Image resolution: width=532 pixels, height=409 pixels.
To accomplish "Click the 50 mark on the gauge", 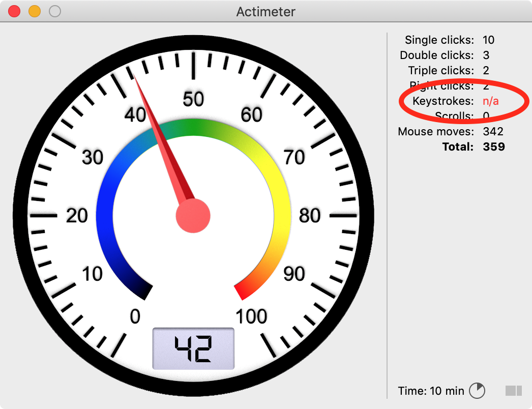I will point(193,99).
